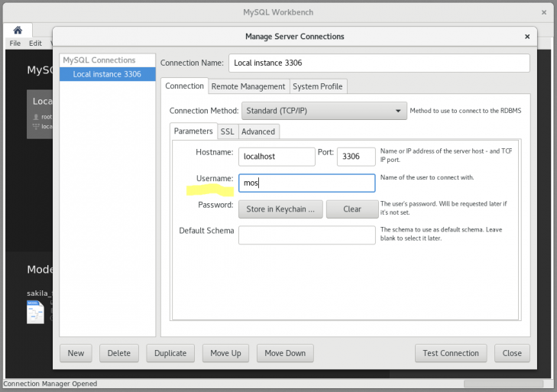Switch to the Connection tab

pos(184,86)
